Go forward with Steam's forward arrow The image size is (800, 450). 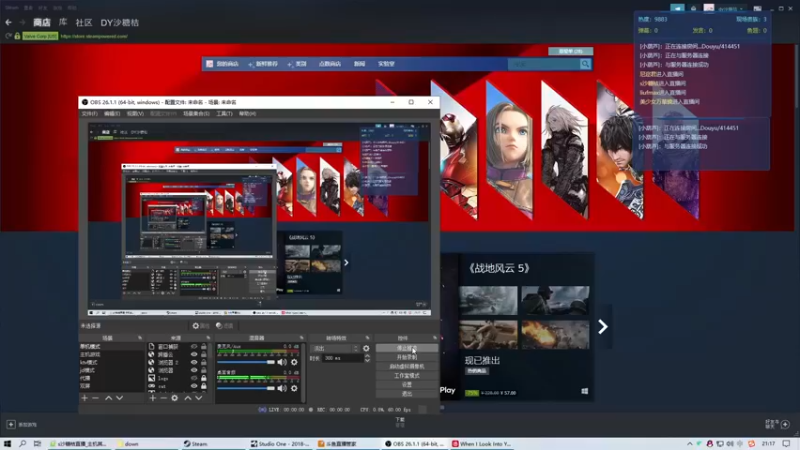click(x=22, y=22)
